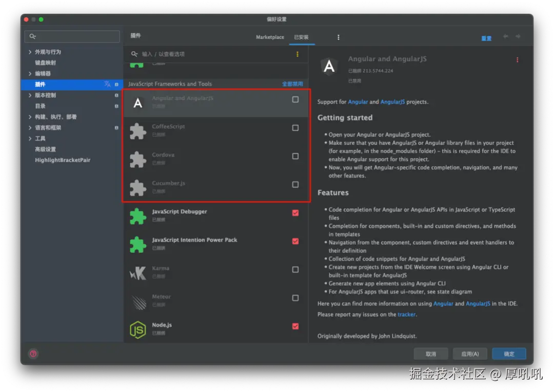Click 'JavaScript Frameworks and Tools' group header
The height and width of the screenshot is (392, 554).
[x=170, y=84]
